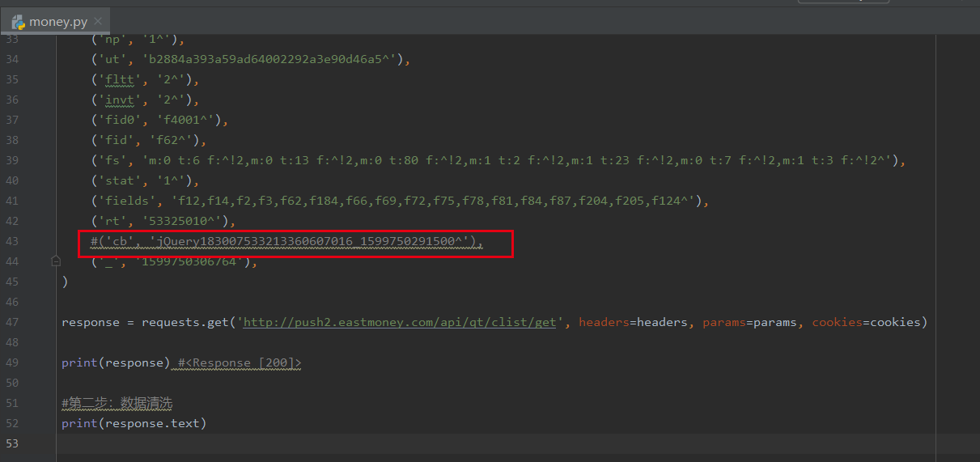Click line number 34 in the gutter
Screen dimensions: 980x462
pos(11,59)
